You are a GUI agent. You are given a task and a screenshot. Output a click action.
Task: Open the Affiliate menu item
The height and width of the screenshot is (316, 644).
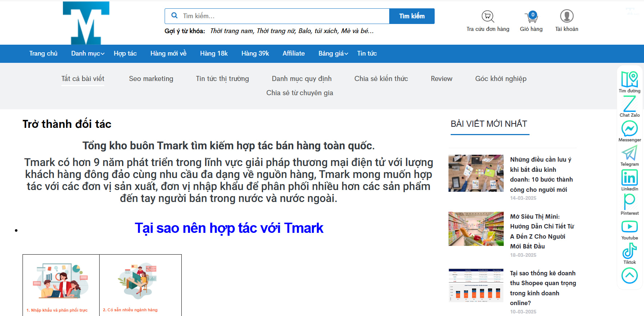pos(294,53)
